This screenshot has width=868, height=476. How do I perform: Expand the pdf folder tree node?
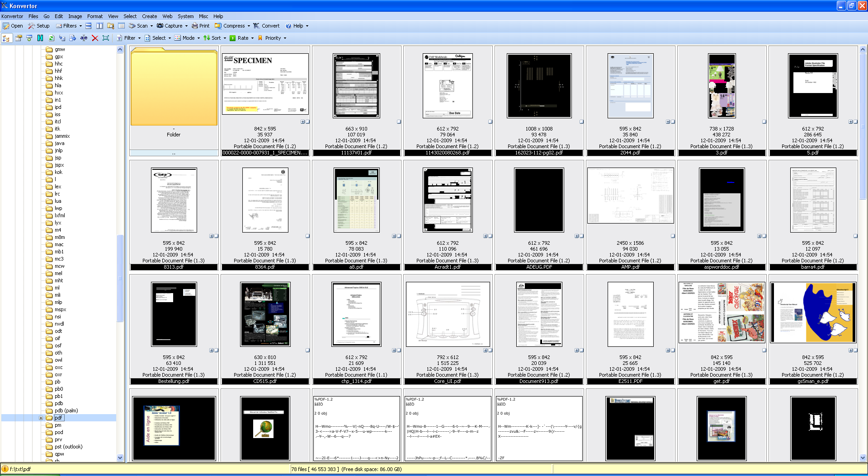pos(41,418)
